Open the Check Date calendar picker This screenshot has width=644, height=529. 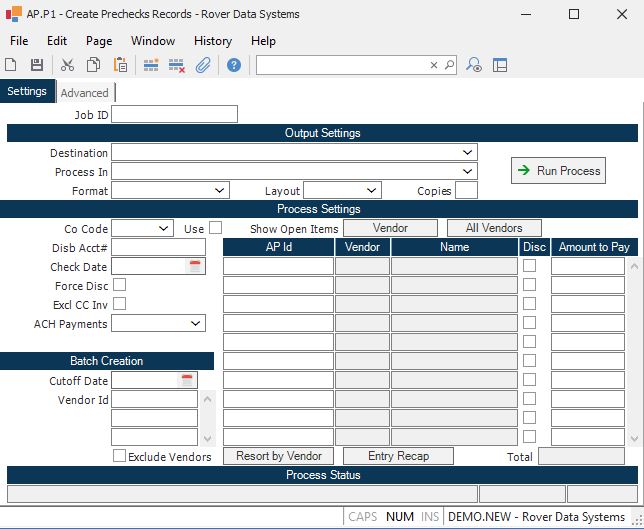(196, 267)
